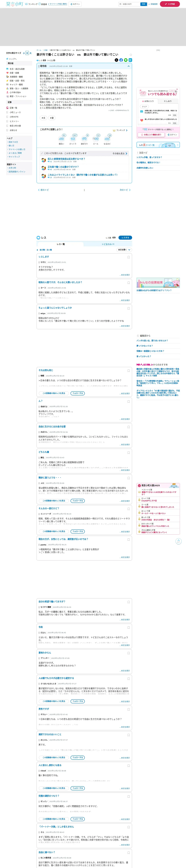Collapse the original post by 昭令和
Screen dimensions: 186x868
128,66
